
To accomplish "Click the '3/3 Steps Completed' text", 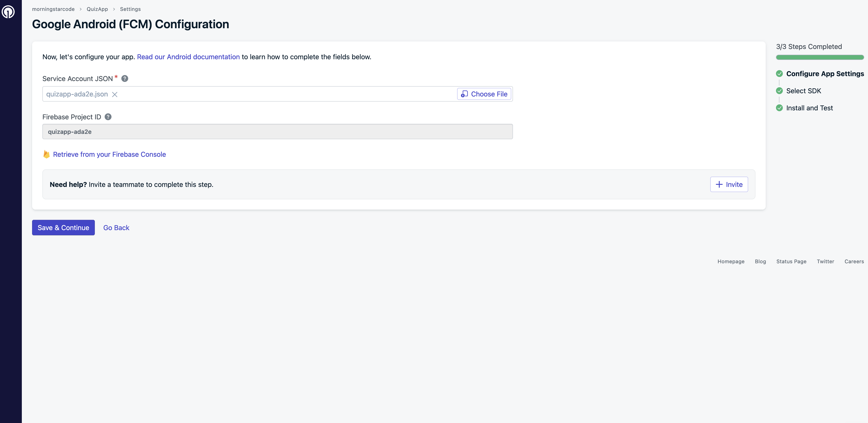I will coord(809,47).
